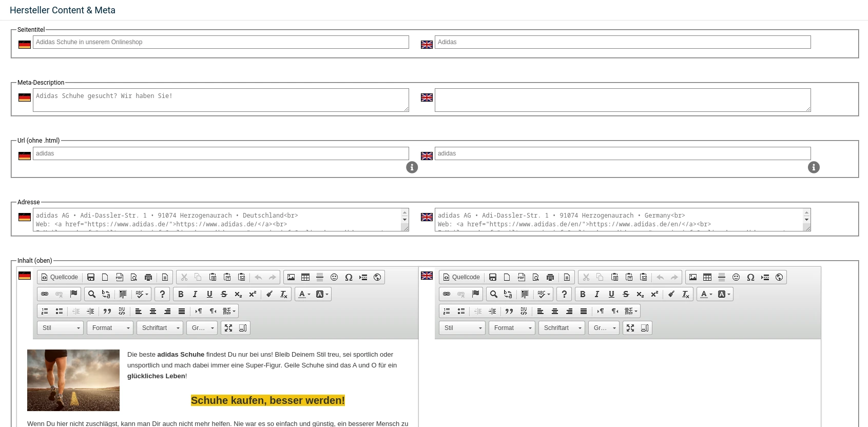Image resolution: width=868 pixels, height=427 pixels.
Task: Insert table in German editor
Action: pos(305,277)
